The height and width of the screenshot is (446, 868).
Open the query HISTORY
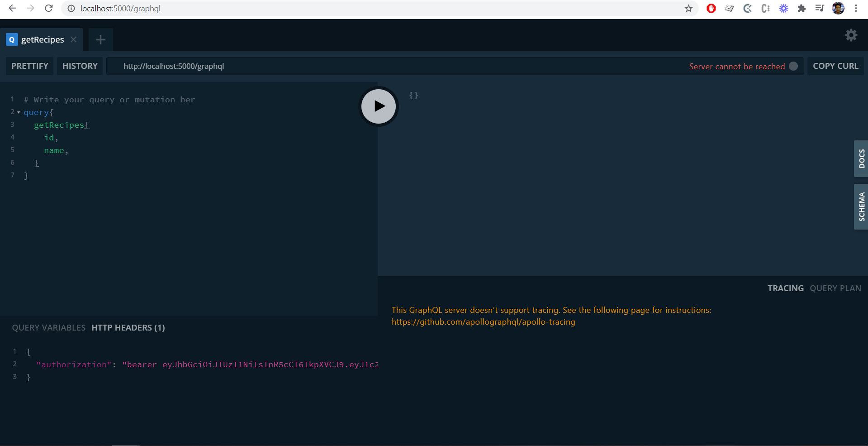80,66
